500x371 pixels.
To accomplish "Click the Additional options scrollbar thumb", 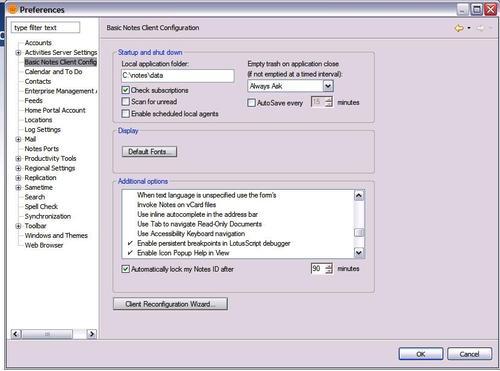I will (359, 233).
